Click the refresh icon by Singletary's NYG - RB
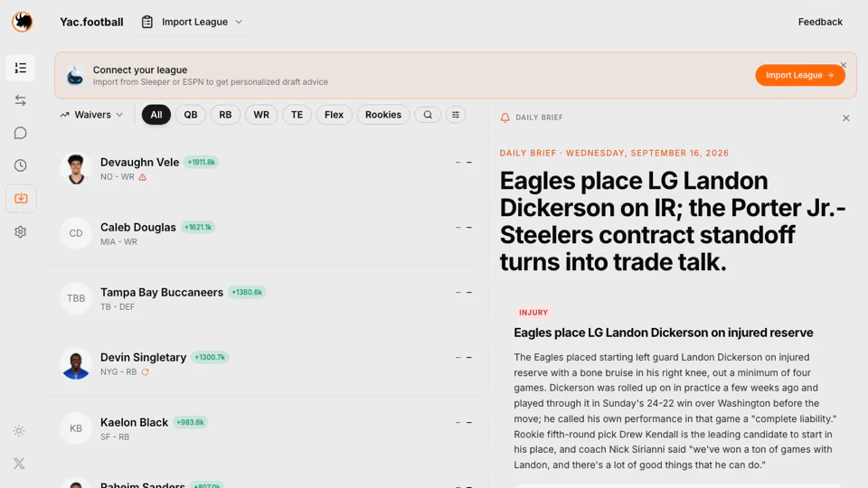 [146, 371]
